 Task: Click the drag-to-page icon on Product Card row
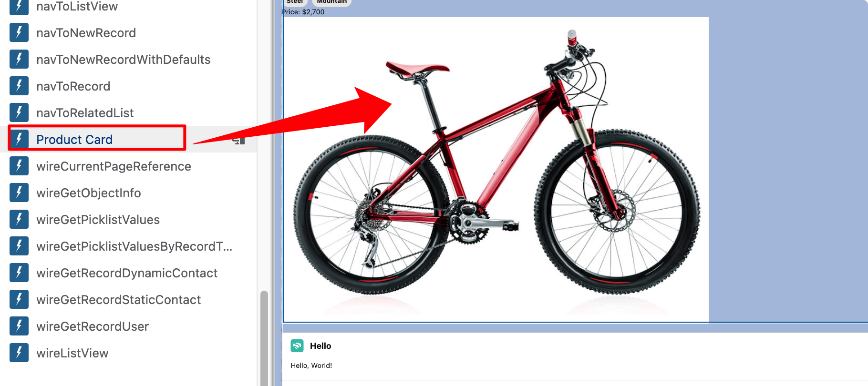pyautogui.click(x=239, y=140)
